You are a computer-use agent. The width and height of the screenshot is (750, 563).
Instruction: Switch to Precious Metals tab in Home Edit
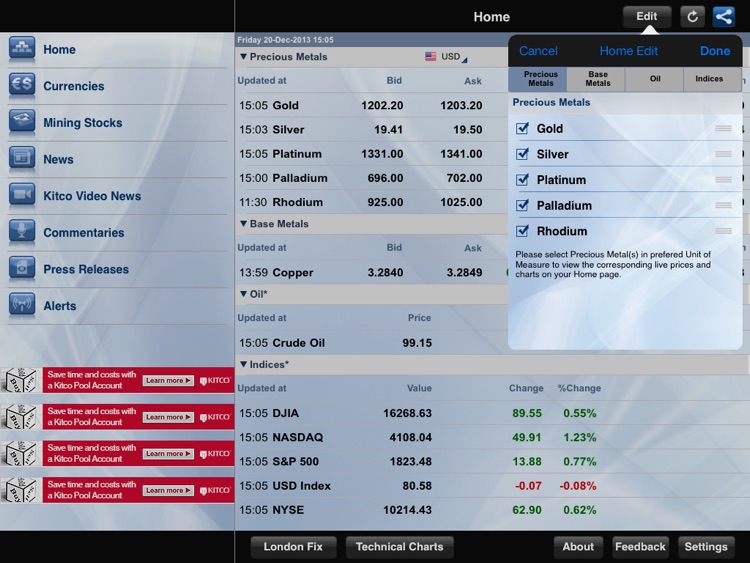click(x=538, y=79)
